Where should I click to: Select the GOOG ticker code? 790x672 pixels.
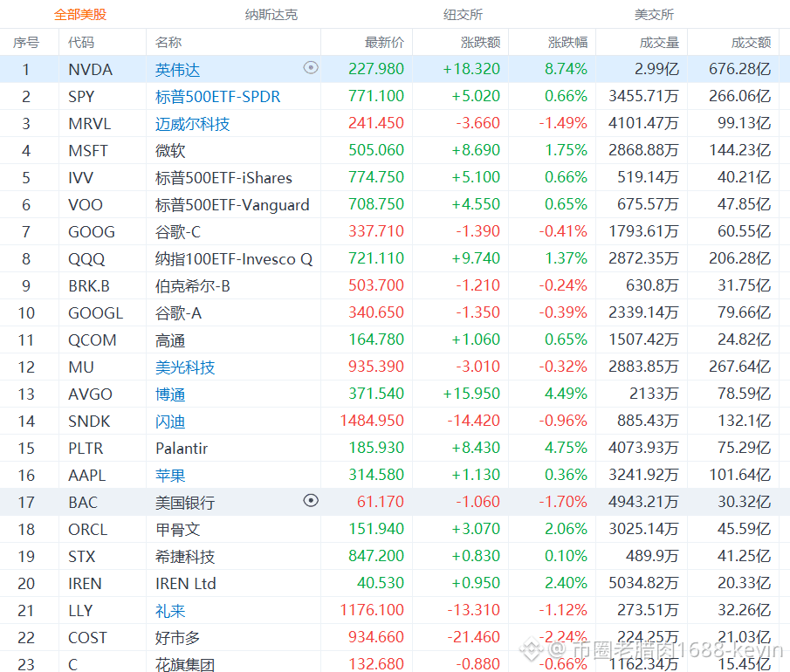tap(92, 232)
